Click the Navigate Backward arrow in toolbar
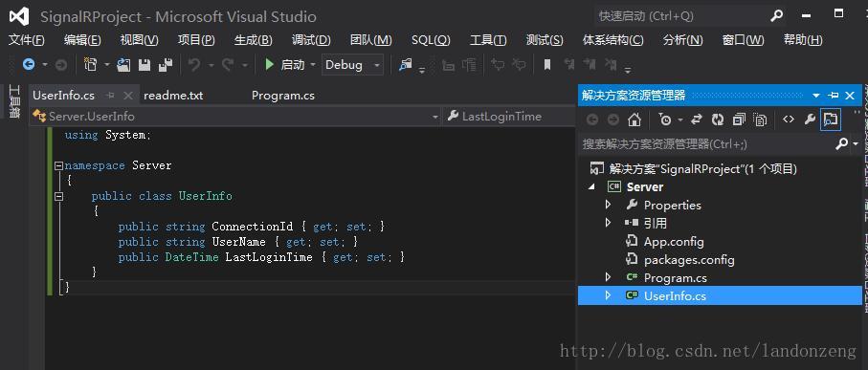This screenshot has height=370, width=868. click(29, 65)
